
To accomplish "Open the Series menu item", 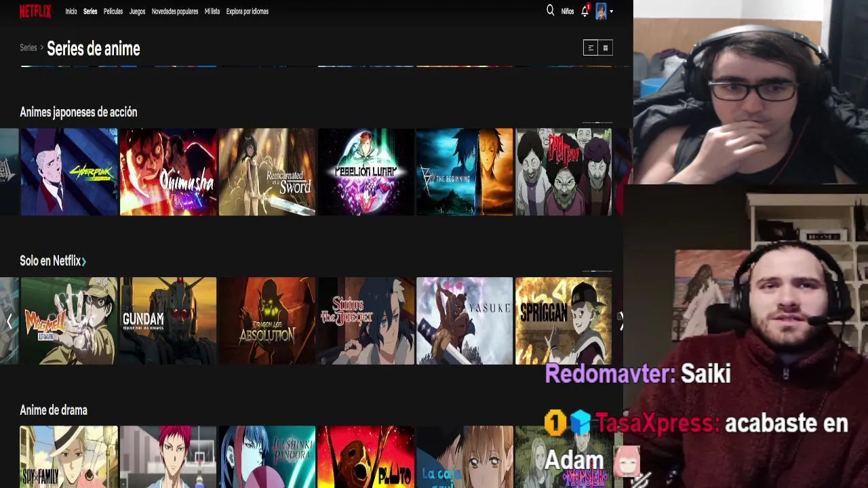I will (x=90, y=12).
